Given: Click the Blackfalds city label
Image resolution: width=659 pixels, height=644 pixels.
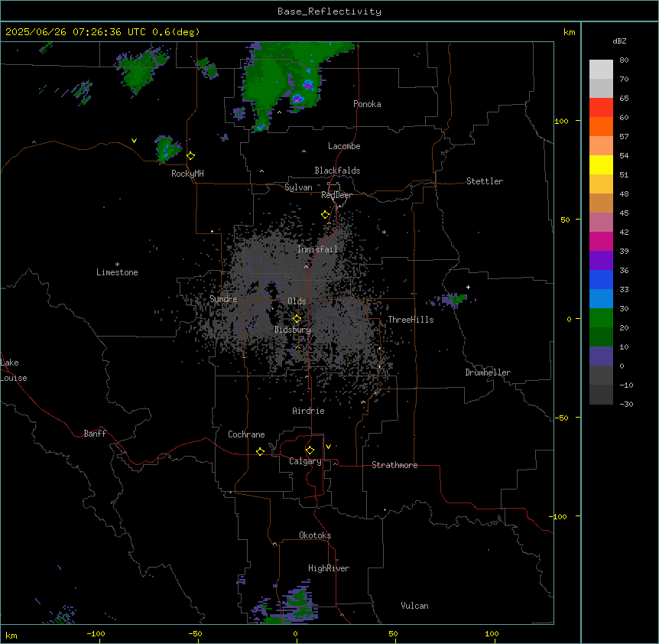Looking at the screenshot, I should (337, 171).
